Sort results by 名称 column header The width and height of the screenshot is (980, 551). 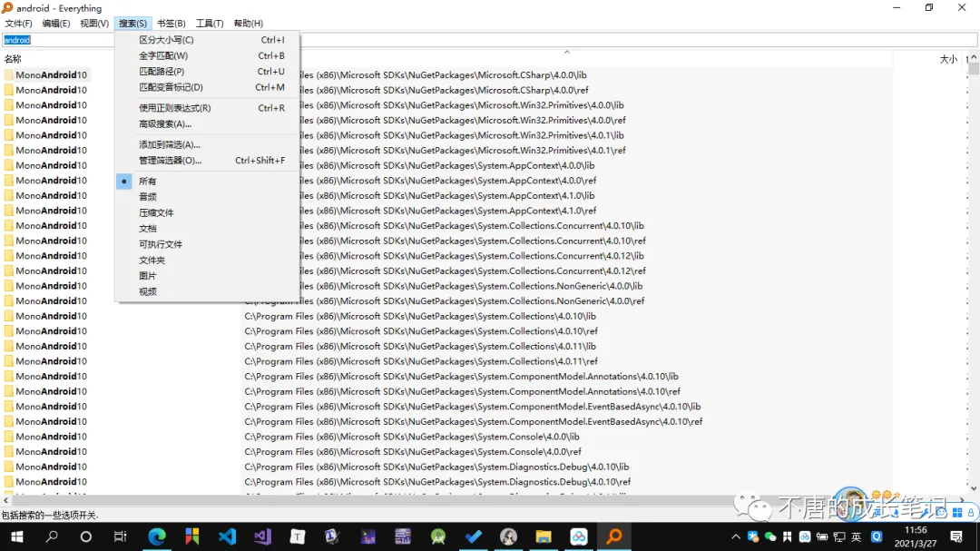[13, 59]
